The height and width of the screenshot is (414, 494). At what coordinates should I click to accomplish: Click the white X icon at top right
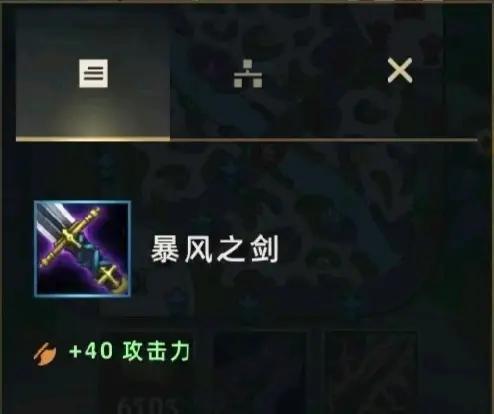(400, 70)
